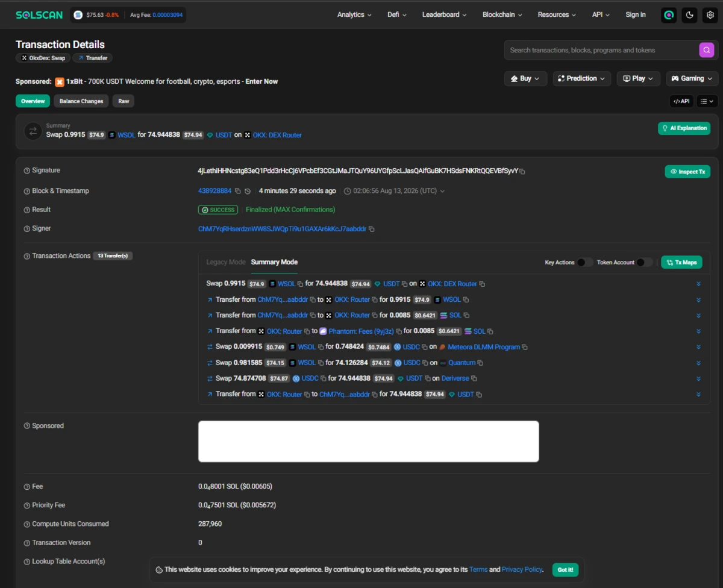Toggle the Key Actions switch
723x588 pixels.
tap(584, 262)
